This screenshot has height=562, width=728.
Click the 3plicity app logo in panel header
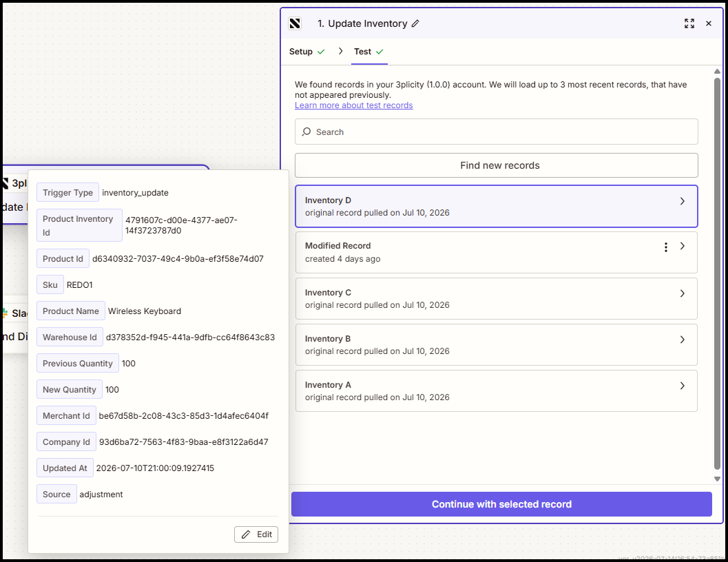tap(295, 23)
